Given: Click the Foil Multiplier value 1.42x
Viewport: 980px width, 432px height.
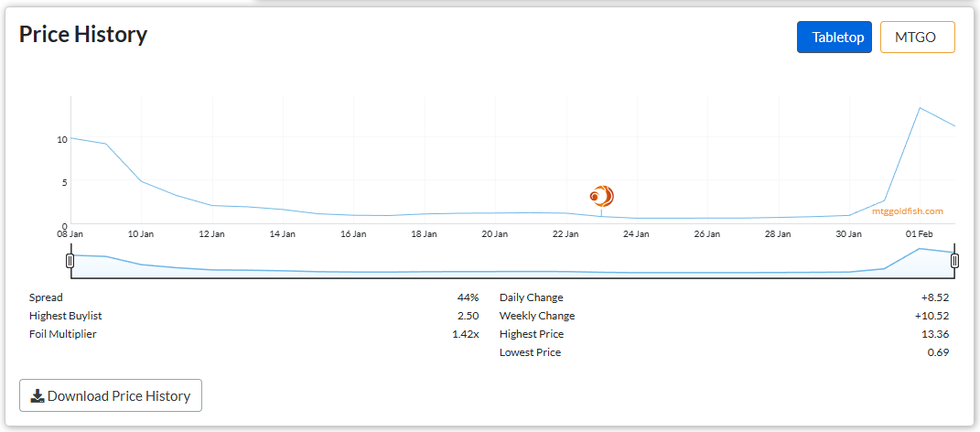Looking at the screenshot, I should [x=466, y=334].
